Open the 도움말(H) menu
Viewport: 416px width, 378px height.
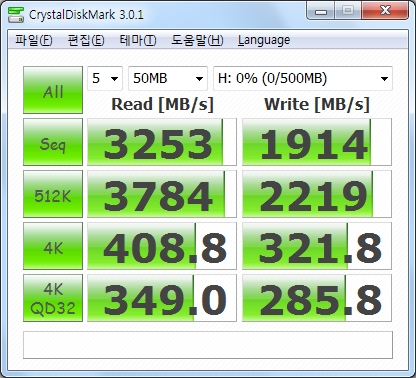tap(197, 40)
